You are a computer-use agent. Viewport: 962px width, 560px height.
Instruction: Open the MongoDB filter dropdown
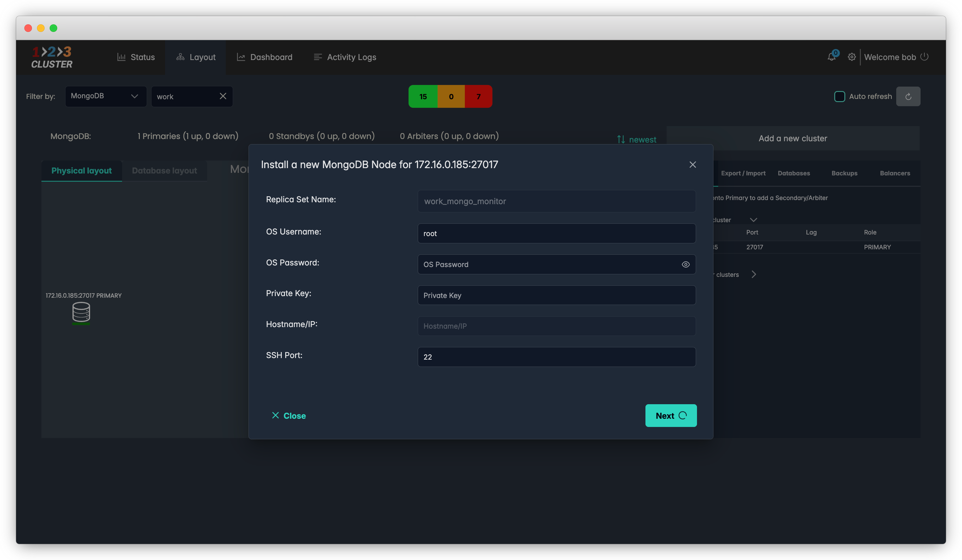click(106, 96)
